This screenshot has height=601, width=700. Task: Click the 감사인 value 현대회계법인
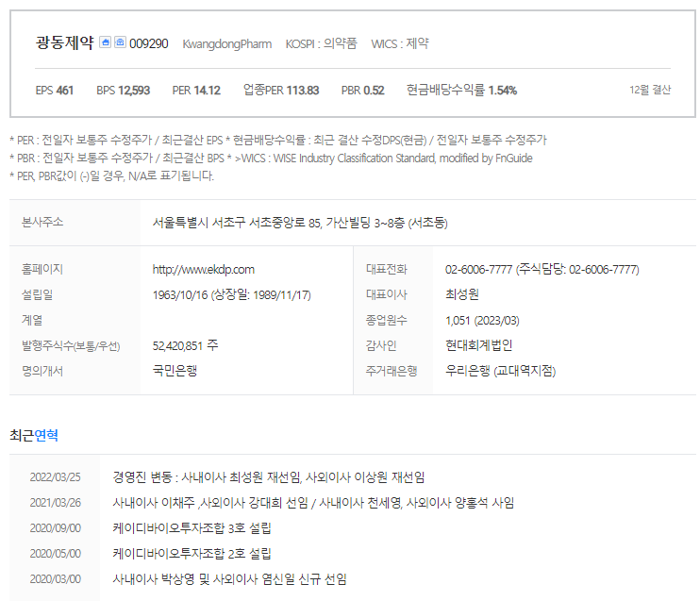coord(478,345)
